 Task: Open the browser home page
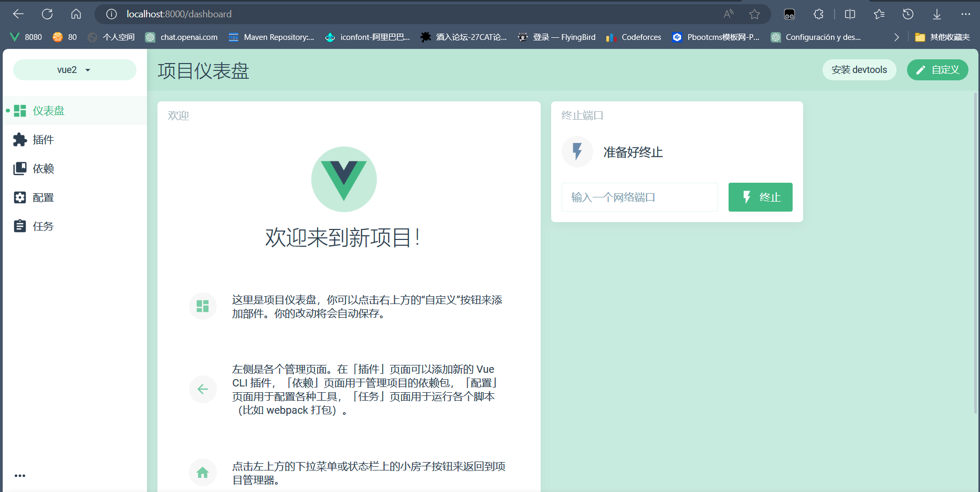[76, 14]
